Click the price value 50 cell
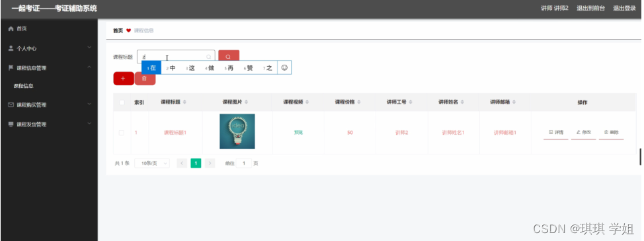The height and width of the screenshot is (241, 644). pyautogui.click(x=350, y=133)
